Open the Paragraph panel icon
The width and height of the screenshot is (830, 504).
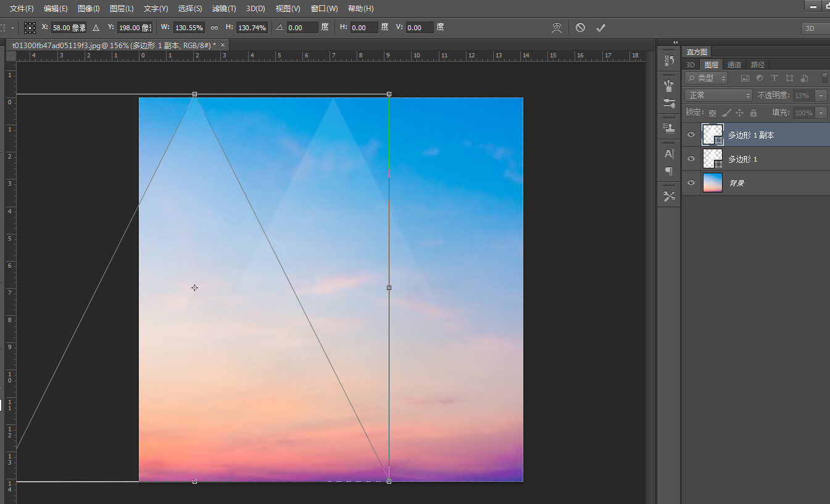(669, 171)
